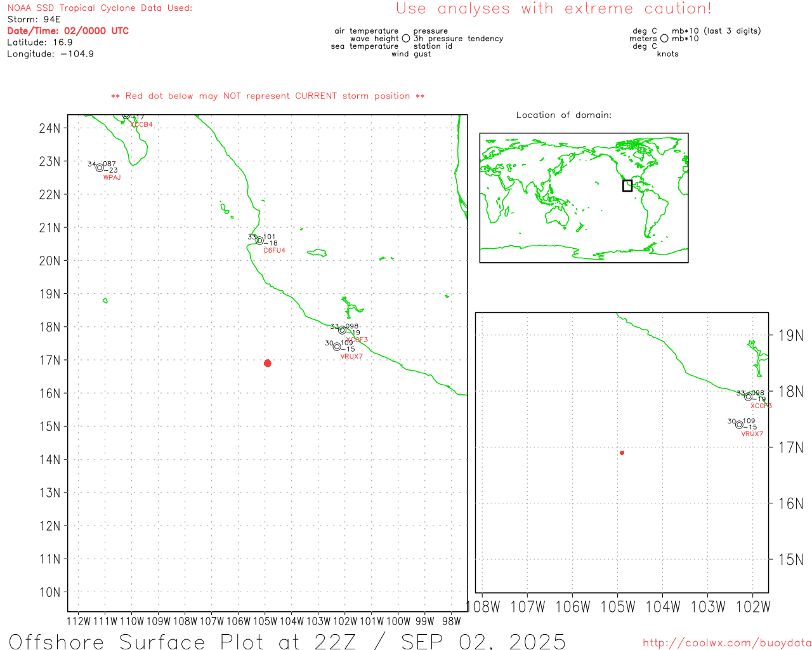
Task: Select XCCF3 station circle in inset map
Action: (748, 397)
